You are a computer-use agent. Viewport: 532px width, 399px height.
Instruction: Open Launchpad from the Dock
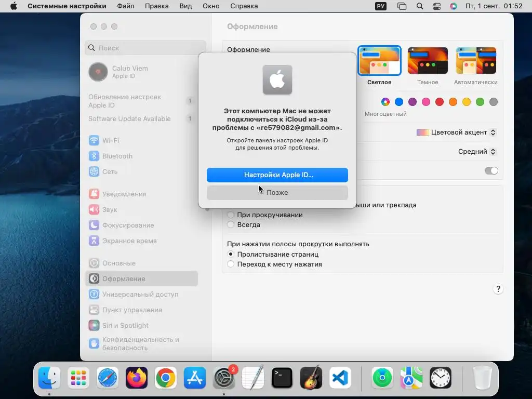pyautogui.click(x=78, y=378)
